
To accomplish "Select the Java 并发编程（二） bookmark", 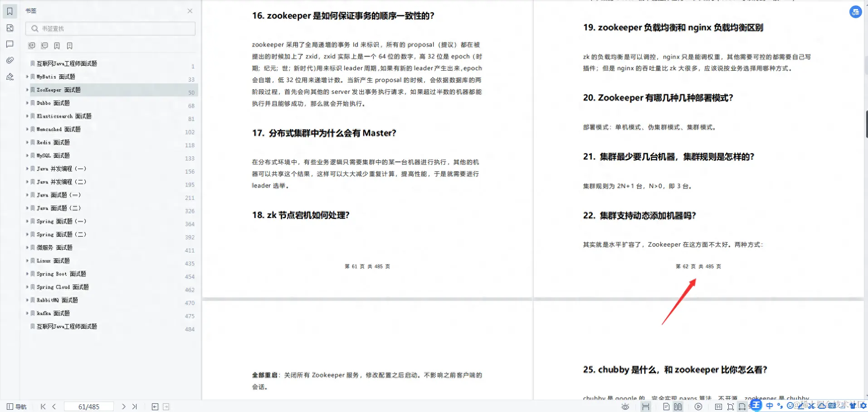I will [61, 182].
